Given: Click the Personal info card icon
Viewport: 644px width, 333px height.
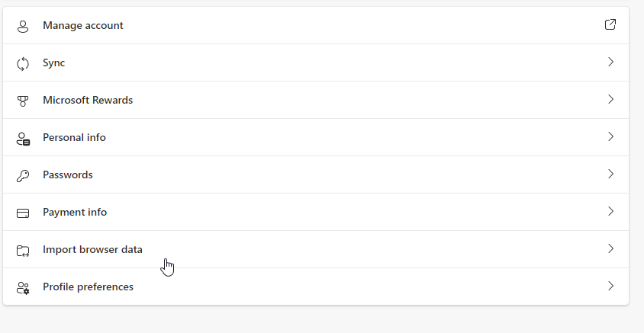Looking at the screenshot, I should (23, 139).
